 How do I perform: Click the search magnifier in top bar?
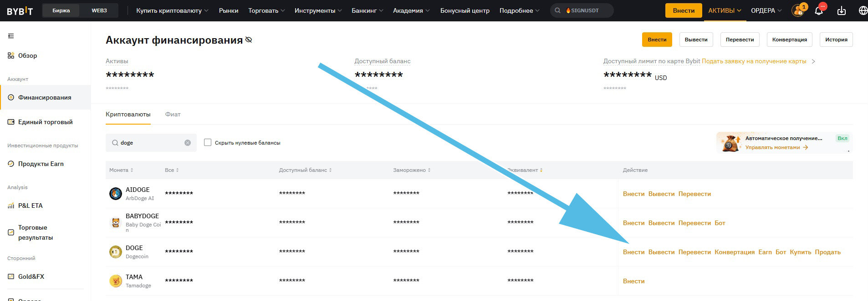point(558,10)
